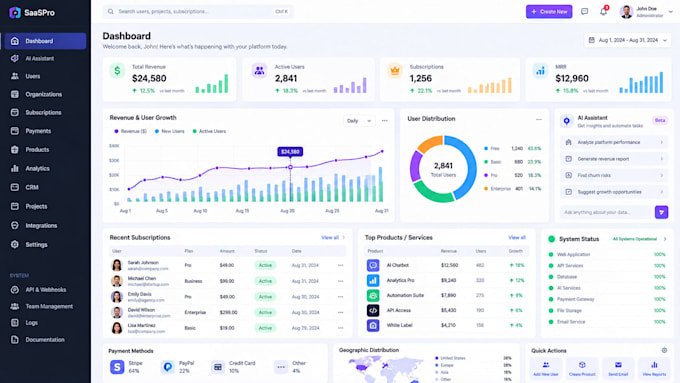Click the Analytics bar chart sidebar icon
This screenshot has height=383, width=680.
tap(15, 168)
